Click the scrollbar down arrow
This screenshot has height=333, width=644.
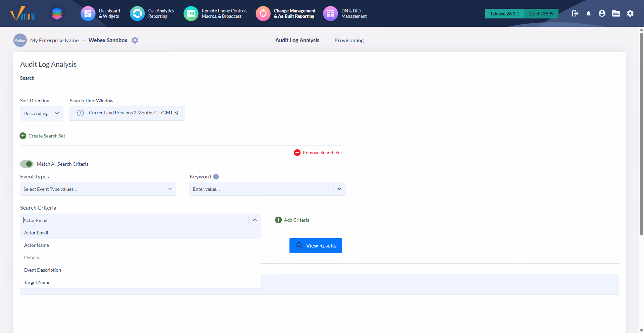[x=641, y=330]
